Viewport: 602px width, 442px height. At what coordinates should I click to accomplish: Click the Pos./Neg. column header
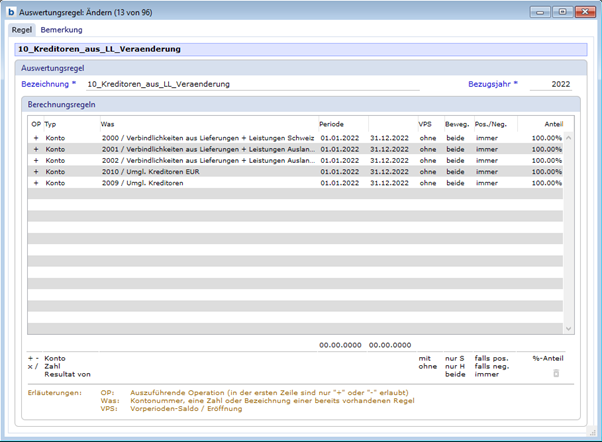tap(491, 124)
